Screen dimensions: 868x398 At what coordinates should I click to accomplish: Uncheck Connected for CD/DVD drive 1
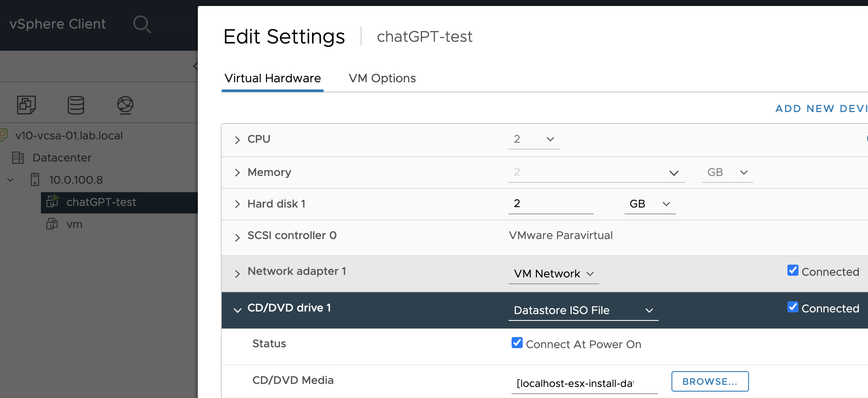[793, 307]
